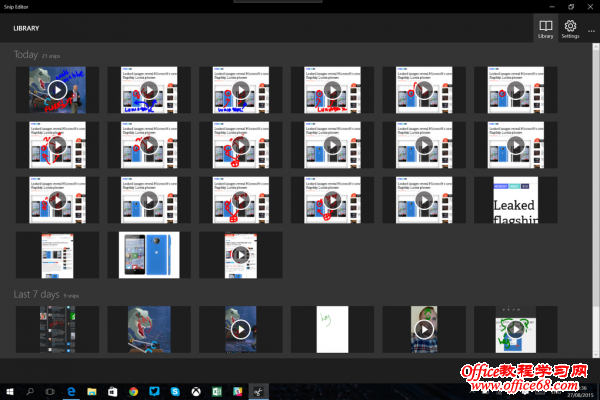This screenshot has height=400, width=600.
Task: Open the tall webpage snip without play button
Action: point(57,255)
